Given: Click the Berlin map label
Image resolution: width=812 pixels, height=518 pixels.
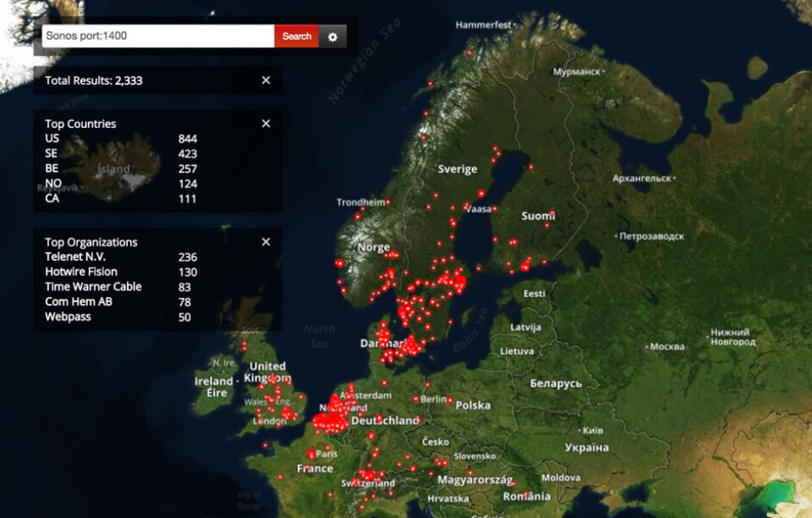Looking at the screenshot, I should tap(433, 400).
